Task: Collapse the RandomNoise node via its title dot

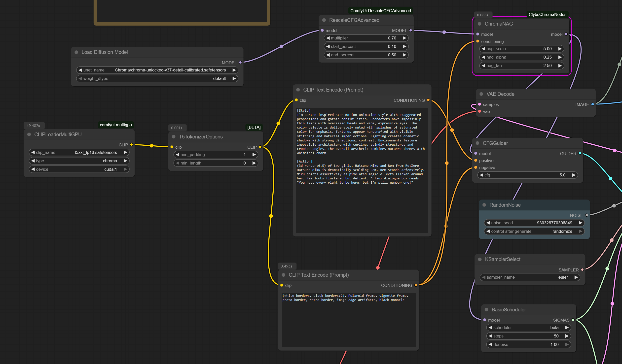Action: click(x=484, y=205)
